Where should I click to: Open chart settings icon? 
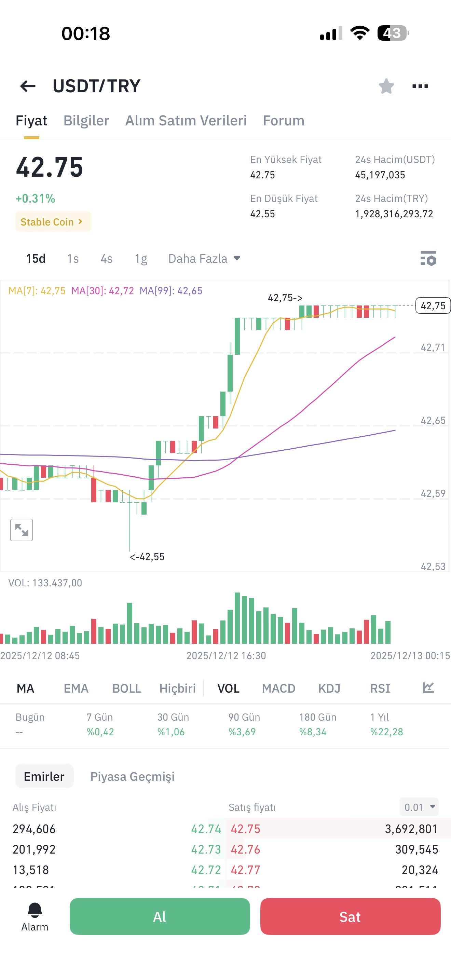428,258
